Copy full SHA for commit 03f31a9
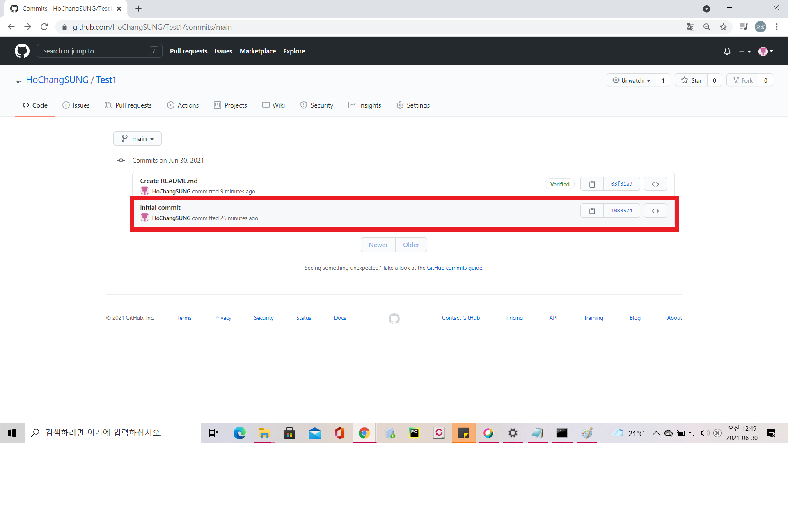788x532 pixels. point(592,184)
